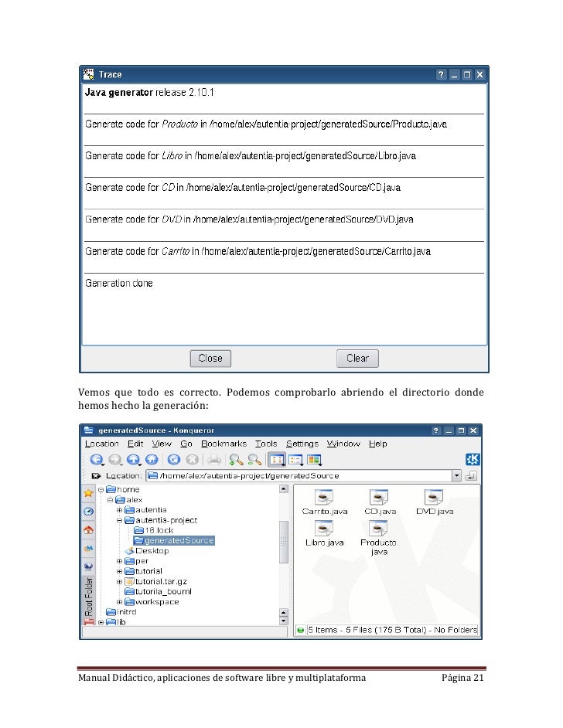The image size is (563, 728).
Task: Collapse the autentia-project node
Action: pyautogui.click(x=119, y=520)
